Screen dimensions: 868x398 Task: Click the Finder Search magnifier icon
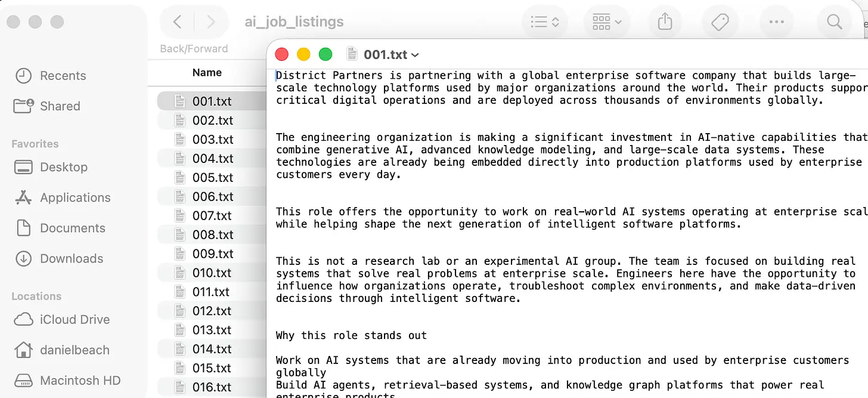(x=833, y=22)
